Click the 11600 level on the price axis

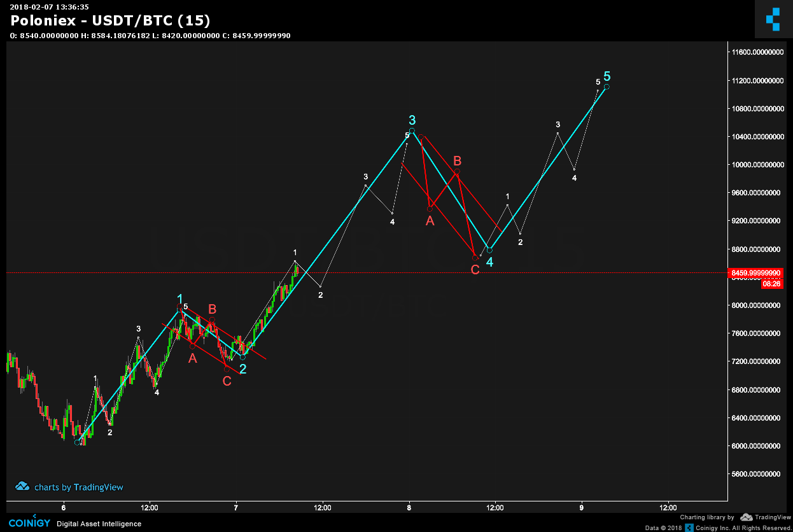click(757, 52)
